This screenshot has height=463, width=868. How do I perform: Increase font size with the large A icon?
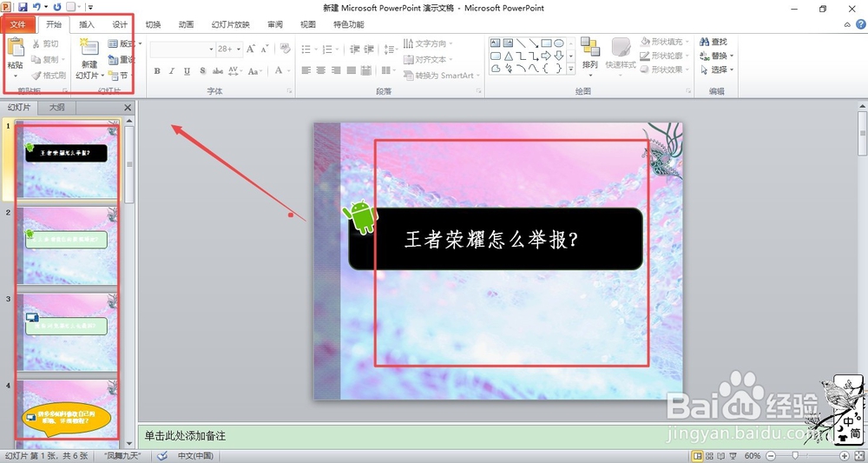(251, 50)
